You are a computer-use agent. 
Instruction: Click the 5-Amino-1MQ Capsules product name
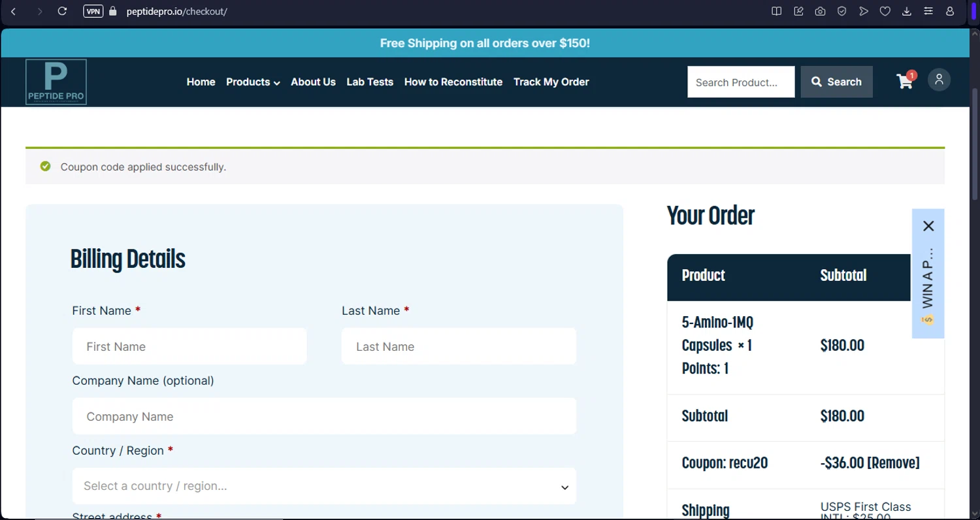[717, 334]
